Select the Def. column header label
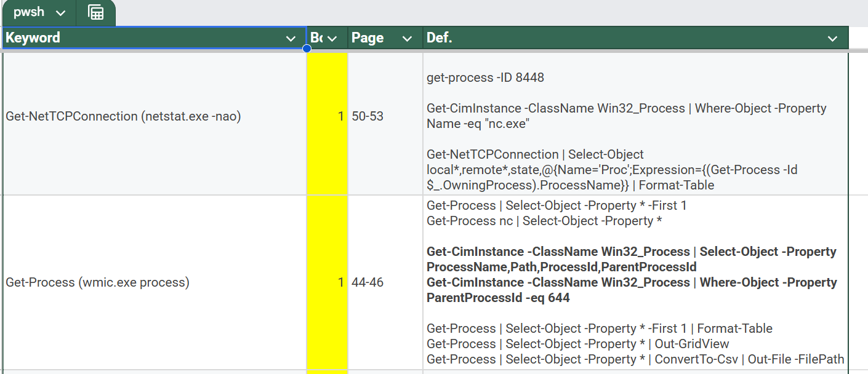The width and height of the screenshot is (868, 374). pos(439,38)
